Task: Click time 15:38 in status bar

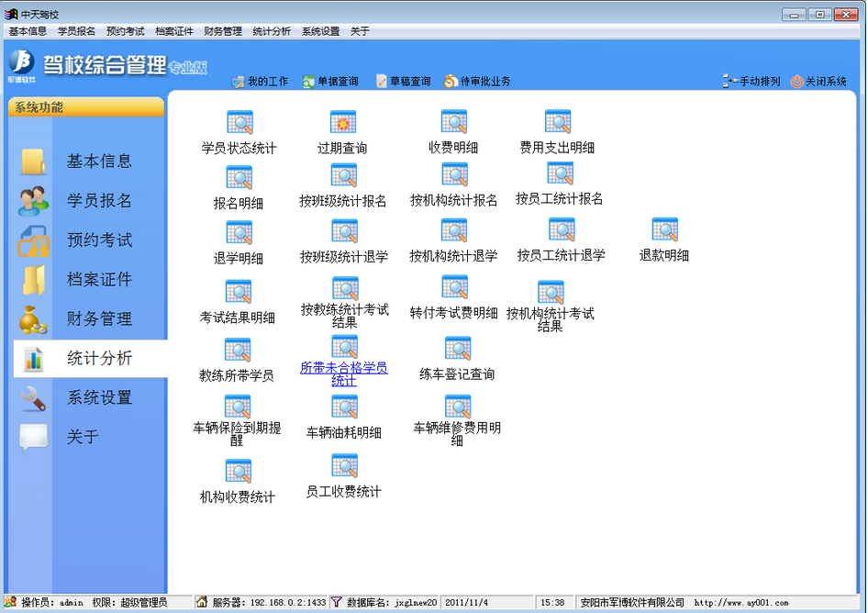Action: pyautogui.click(x=552, y=603)
